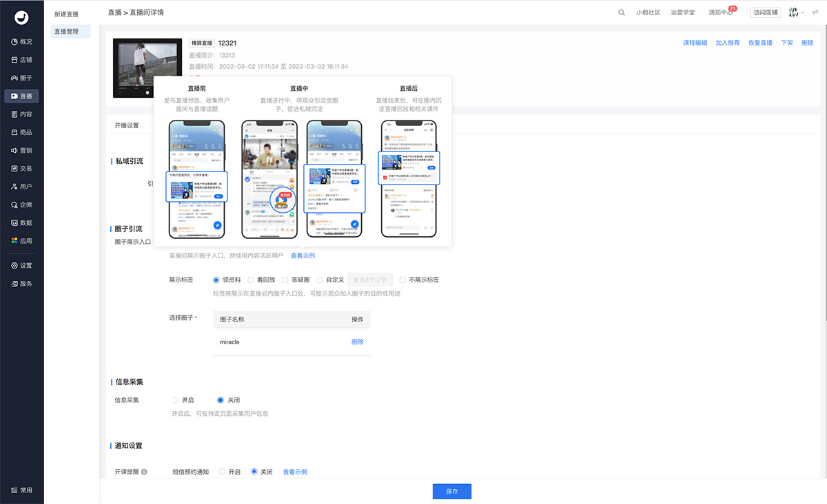Viewport: 827px width, 504px height.
Task: Open the 店铺 shop sidebar icon
Action: [21, 60]
